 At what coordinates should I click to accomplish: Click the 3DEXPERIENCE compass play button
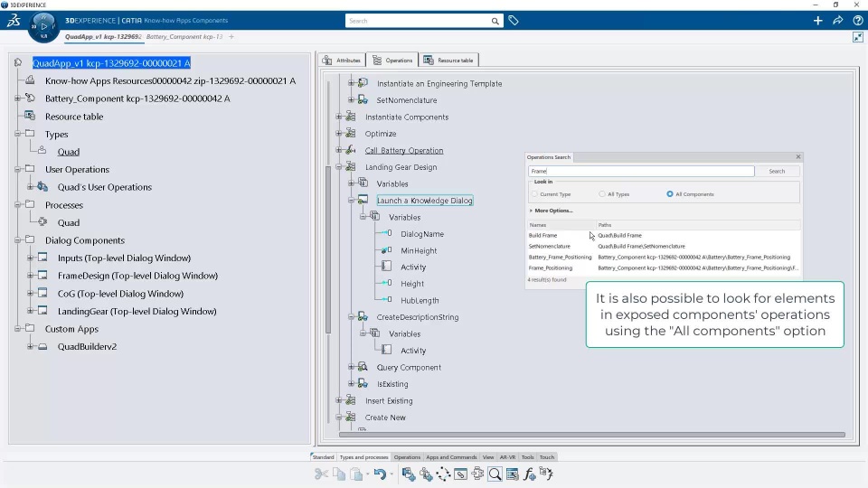tap(43, 26)
